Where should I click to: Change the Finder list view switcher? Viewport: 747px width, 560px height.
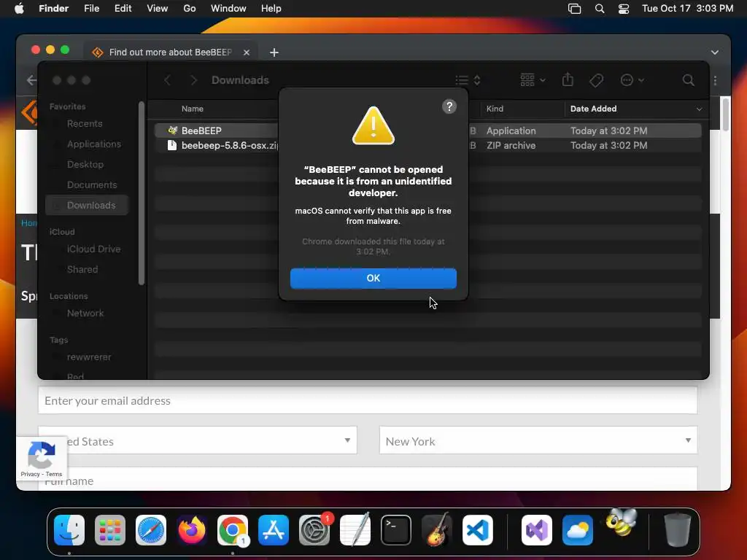coord(468,80)
